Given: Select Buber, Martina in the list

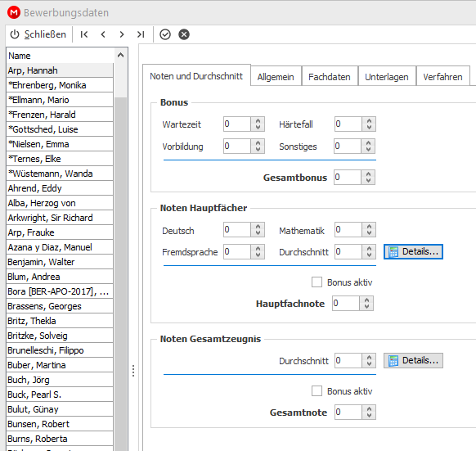Looking at the screenshot, I should tap(60, 365).
